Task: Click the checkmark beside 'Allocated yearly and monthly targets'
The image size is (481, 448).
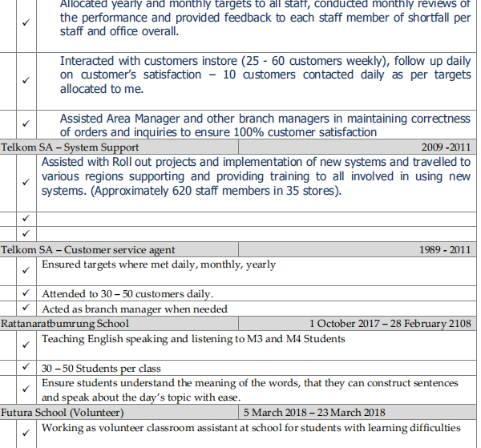Action: click(26, 24)
